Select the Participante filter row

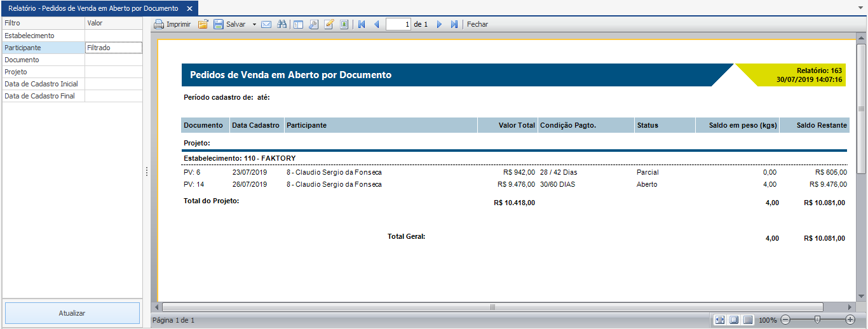[x=43, y=48]
